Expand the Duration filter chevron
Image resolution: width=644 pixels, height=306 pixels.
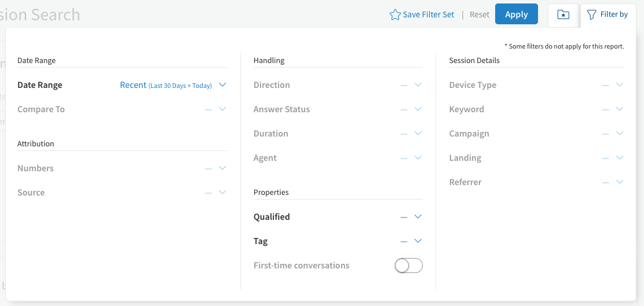[418, 133]
